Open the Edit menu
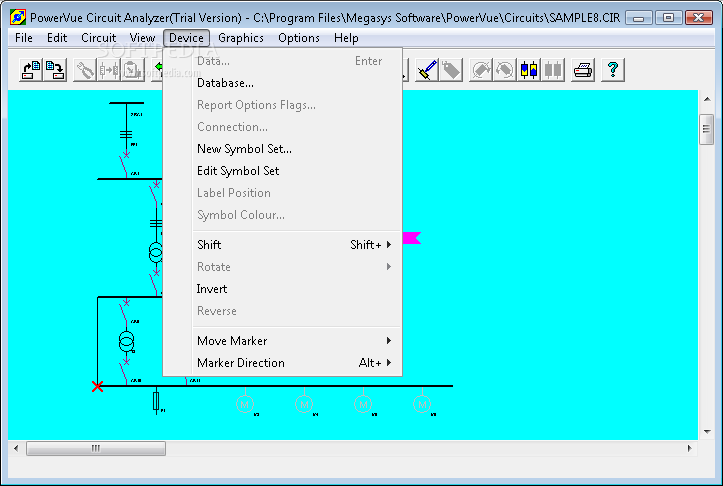 click(57, 38)
